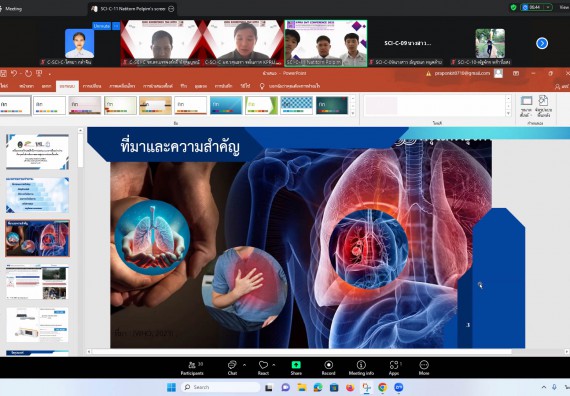Open Firefox from the taskbar
The height and width of the screenshot is (396, 570).
[x=350, y=387]
